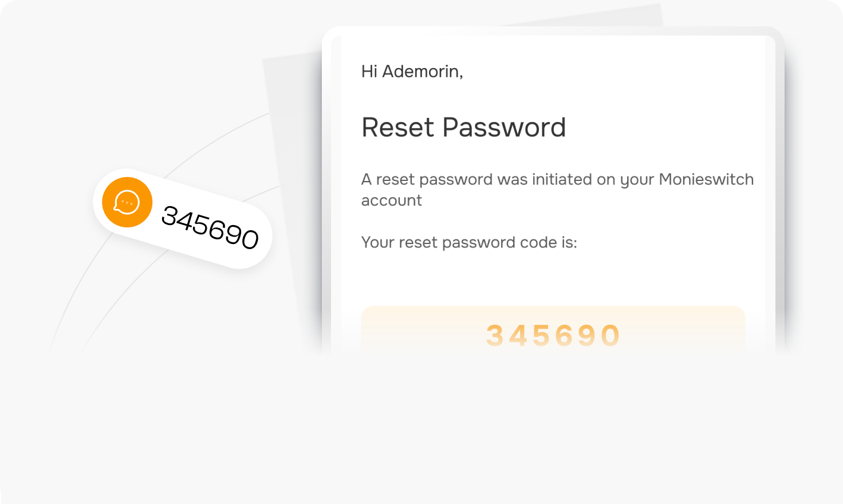
Task: Click the word "Reset" in the heading
Action: pos(398,127)
